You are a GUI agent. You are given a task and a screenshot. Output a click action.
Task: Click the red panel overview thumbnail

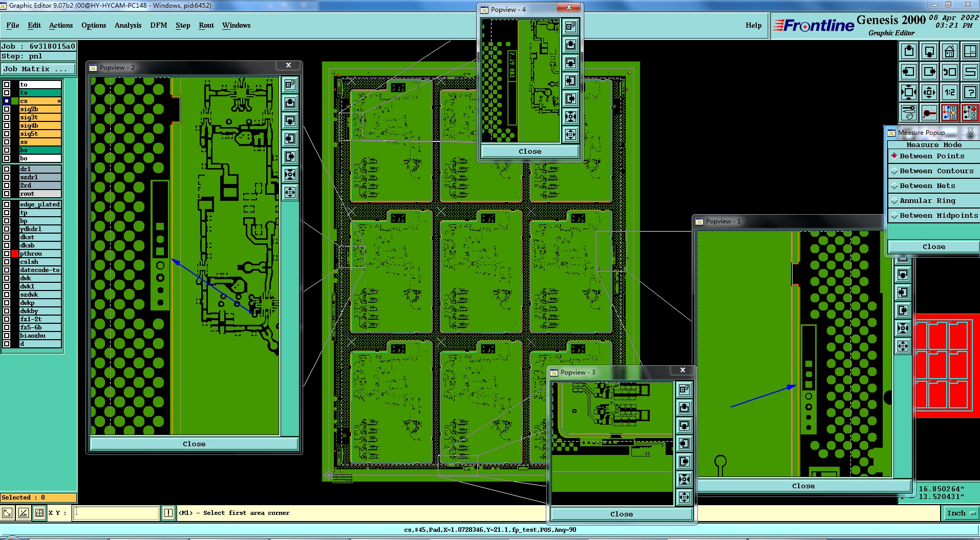pos(947,365)
